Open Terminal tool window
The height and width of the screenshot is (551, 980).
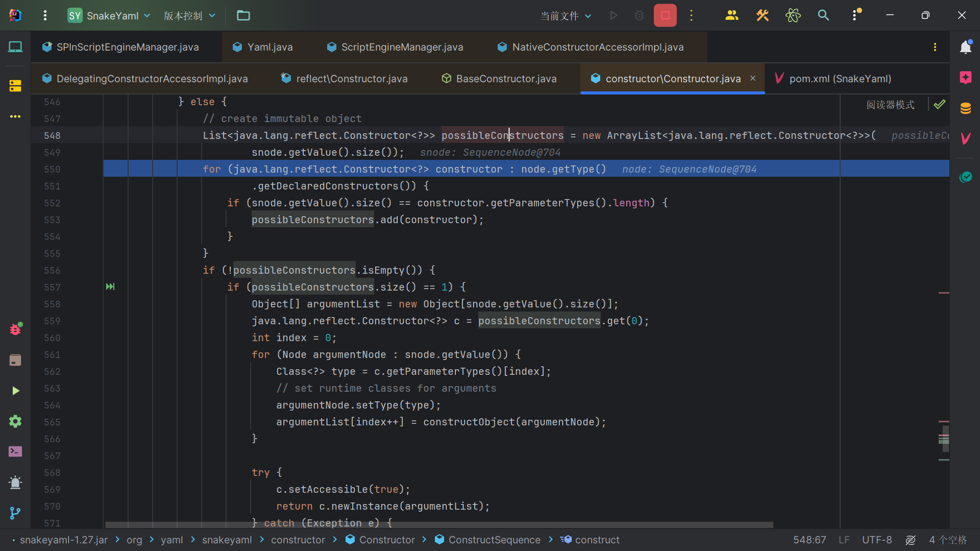[x=15, y=451]
